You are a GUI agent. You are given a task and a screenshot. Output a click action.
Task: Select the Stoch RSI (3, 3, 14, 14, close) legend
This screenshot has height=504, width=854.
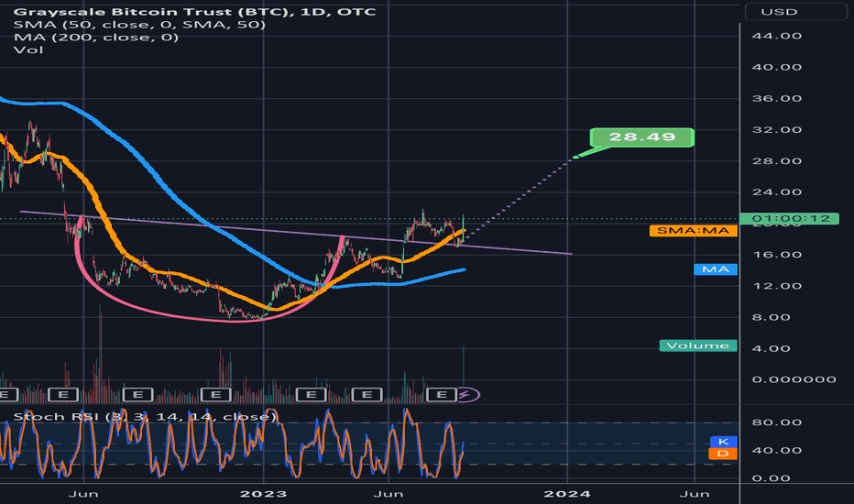coord(146,417)
